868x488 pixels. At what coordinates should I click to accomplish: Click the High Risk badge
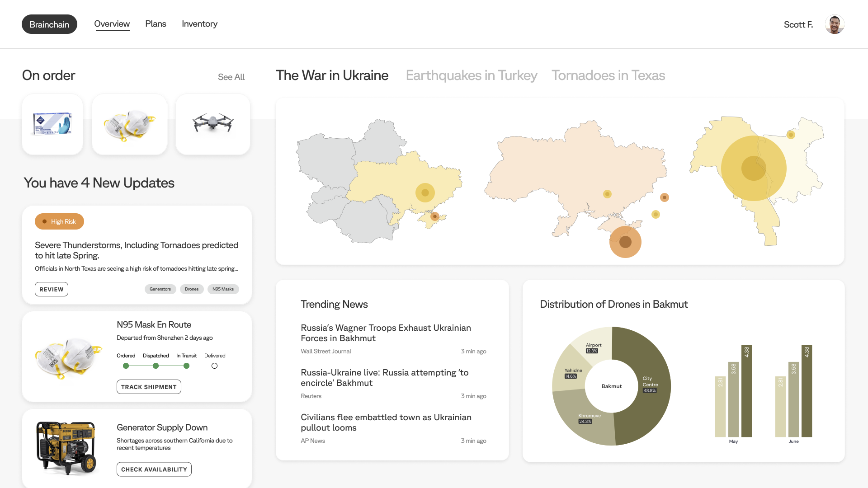(59, 221)
